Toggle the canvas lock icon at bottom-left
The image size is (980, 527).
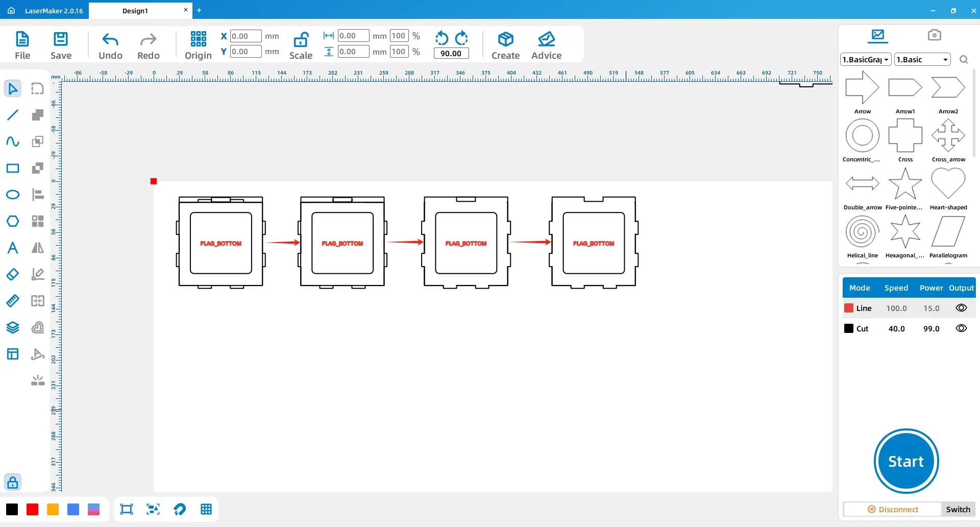pos(13,482)
